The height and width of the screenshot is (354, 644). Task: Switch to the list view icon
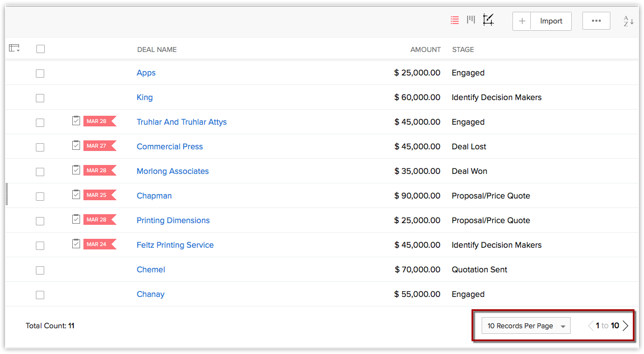455,20
